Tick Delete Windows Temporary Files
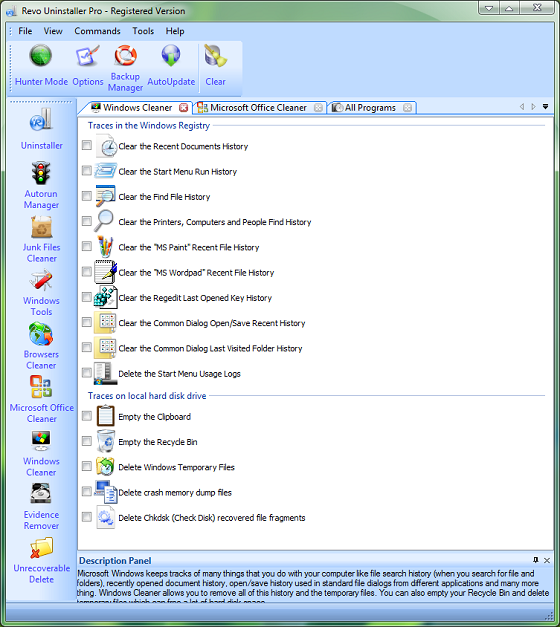 point(87,466)
